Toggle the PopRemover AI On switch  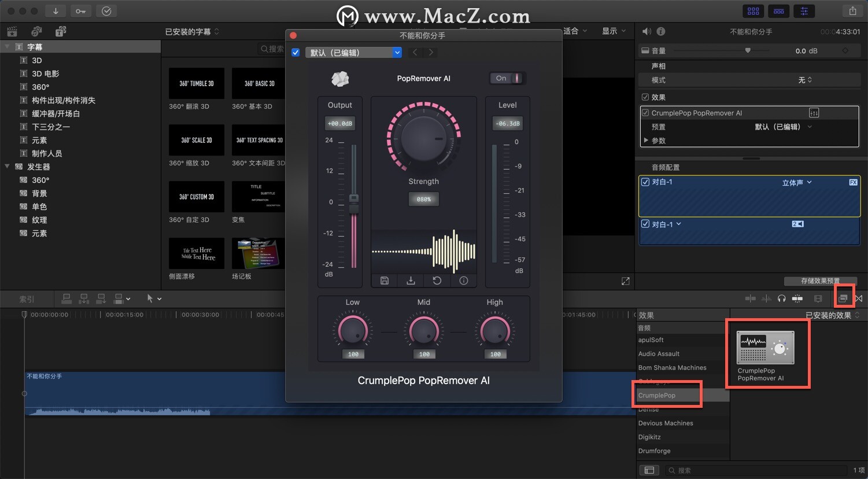(x=507, y=78)
